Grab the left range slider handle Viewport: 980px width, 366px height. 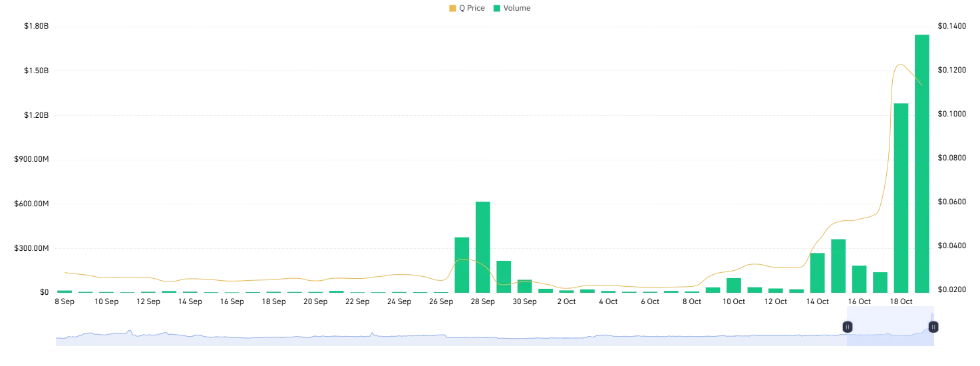click(848, 327)
